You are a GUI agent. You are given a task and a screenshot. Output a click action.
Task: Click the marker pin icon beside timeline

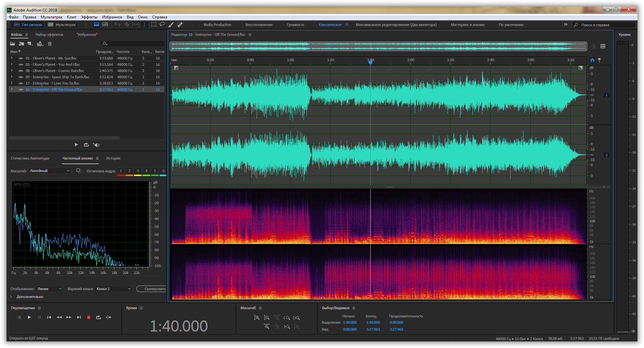(x=599, y=60)
